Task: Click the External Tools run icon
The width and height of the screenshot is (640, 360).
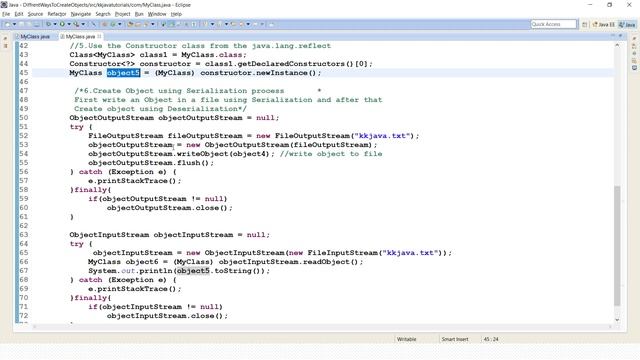Action: tap(76, 24)
